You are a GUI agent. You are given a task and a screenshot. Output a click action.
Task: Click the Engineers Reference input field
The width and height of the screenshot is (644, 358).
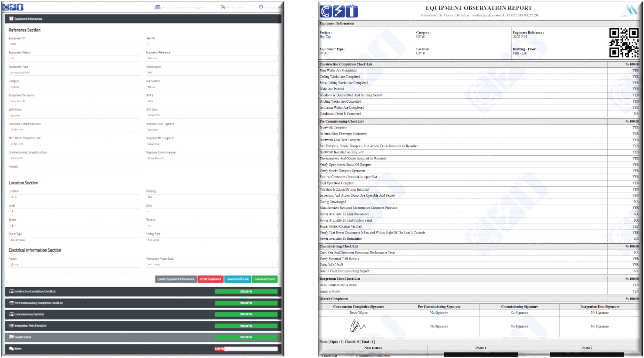pos(212,59)
